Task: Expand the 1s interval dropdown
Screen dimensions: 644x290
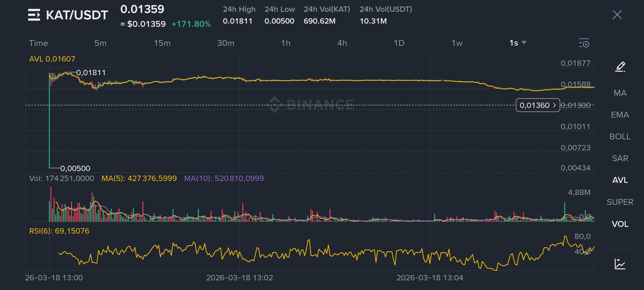Action: tap(518, 43)
